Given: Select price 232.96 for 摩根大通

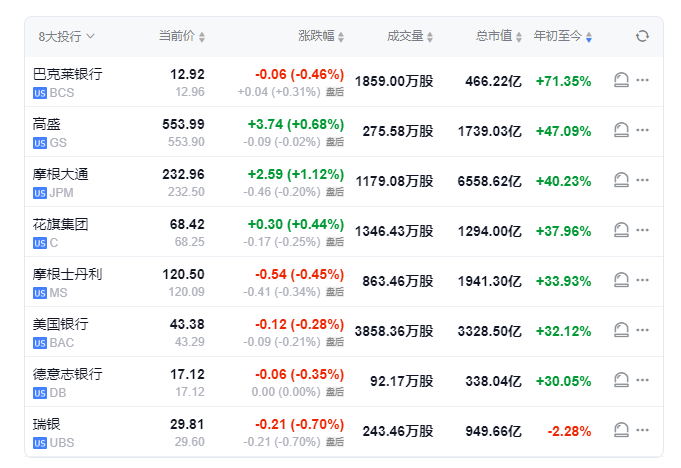Looking at the screenshot, I should [183, 174].
